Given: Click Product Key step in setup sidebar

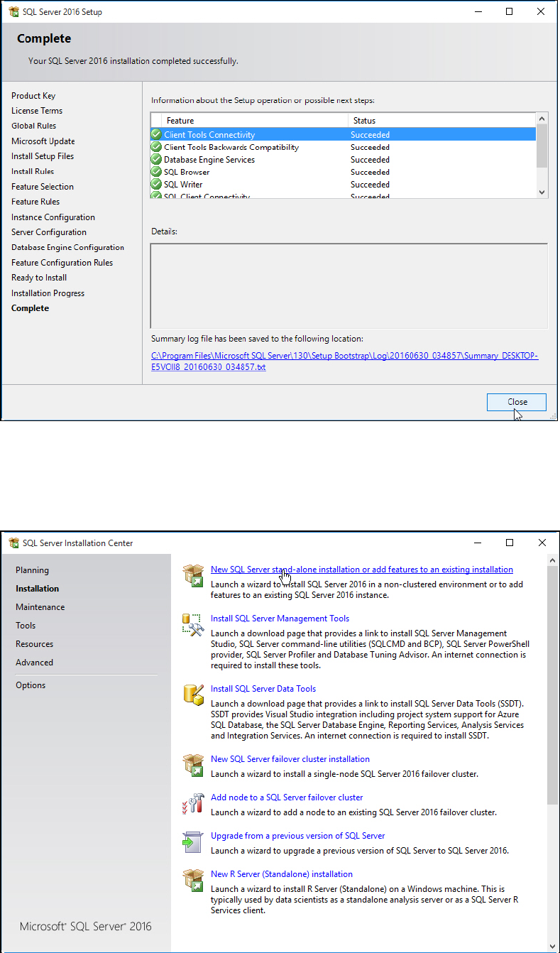Looking at the screenshot, I should pyautogui.click(x=33, y=96).
